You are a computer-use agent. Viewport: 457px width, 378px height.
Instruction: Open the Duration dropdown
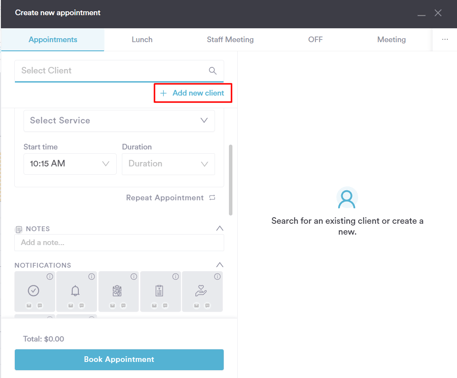coord(168,164)
